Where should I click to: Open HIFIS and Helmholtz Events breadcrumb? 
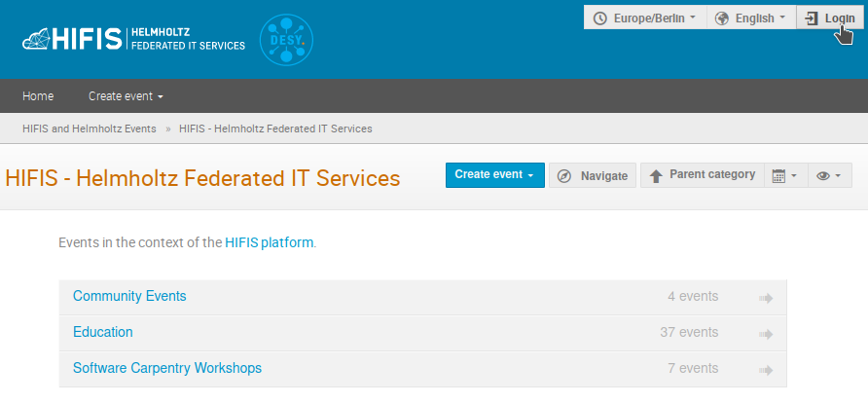tap(90, 129)
